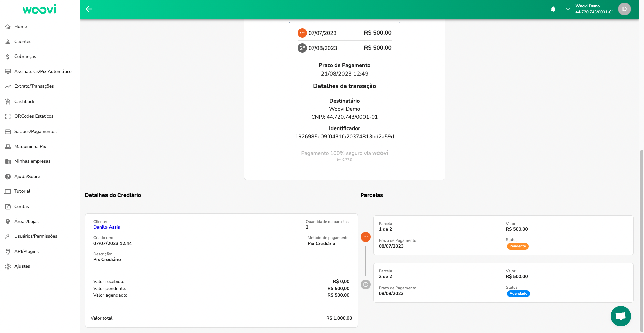Open the user avatar menu
644x333 pixels.
[x=624, y=9]
